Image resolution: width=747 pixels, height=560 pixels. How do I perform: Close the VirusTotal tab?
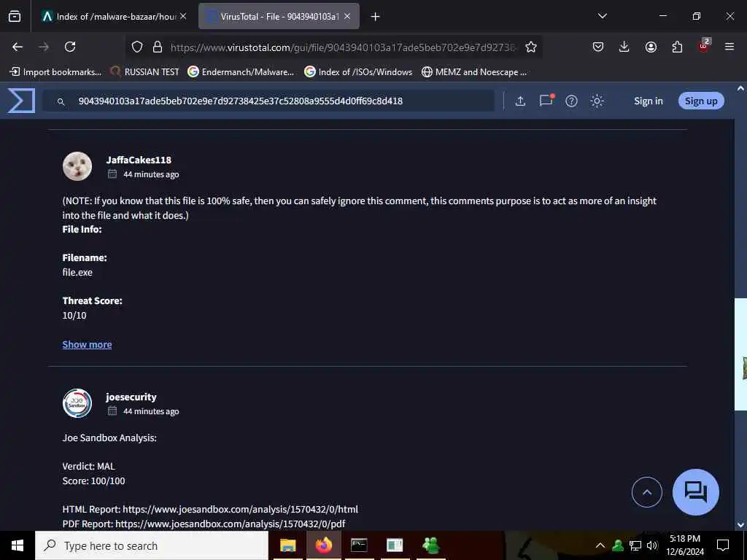click(347, 17)
